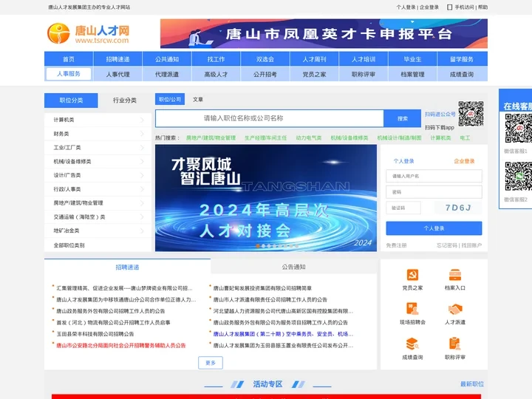Click the 扫码进公众号 QR code
Image resolution: width=532 pixels, height=399 pixels.
pyautogui.click(x=471, y=114)
